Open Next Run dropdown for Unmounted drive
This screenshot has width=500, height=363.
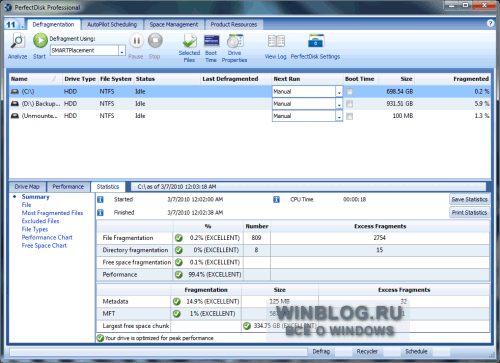pyautogui.click(x=339, y=116)
